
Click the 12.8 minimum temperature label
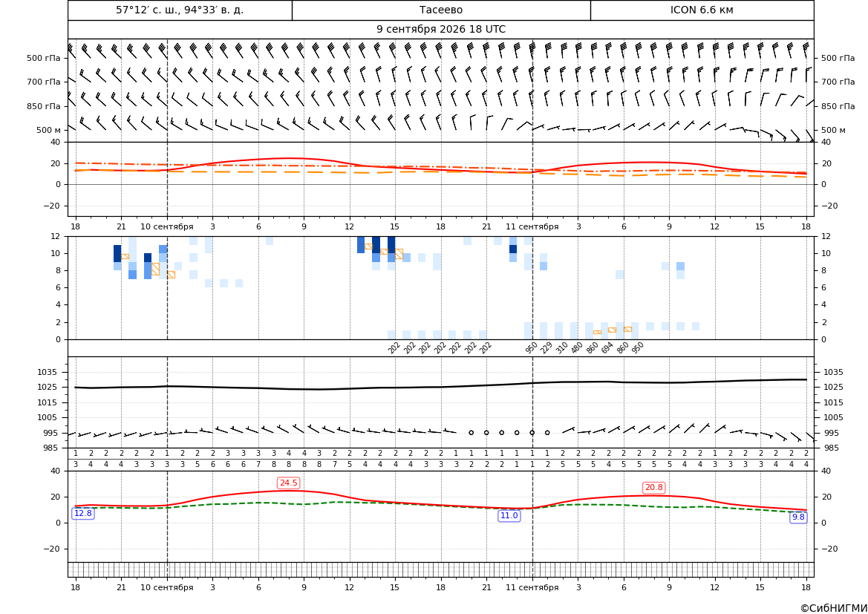[x=83, y=513]
